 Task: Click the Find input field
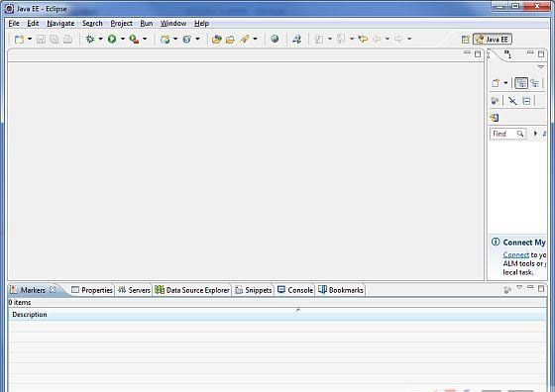point(507,134)
